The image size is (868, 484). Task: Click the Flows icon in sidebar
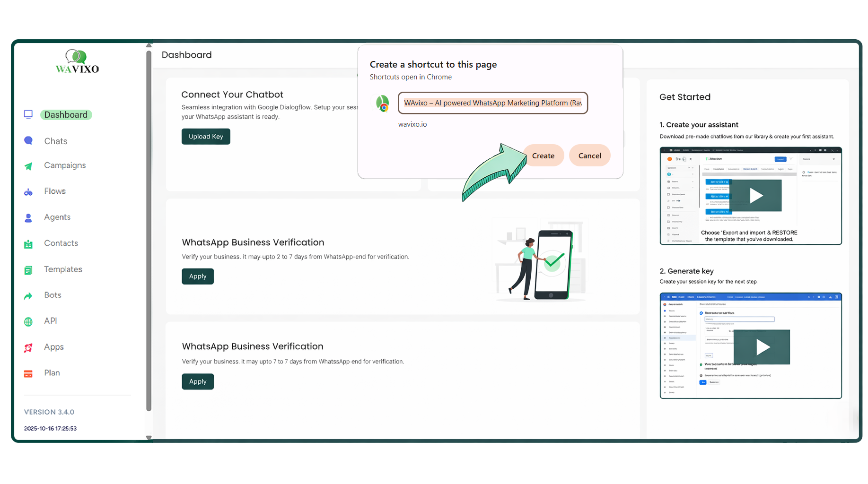click(x=28, y=192)
